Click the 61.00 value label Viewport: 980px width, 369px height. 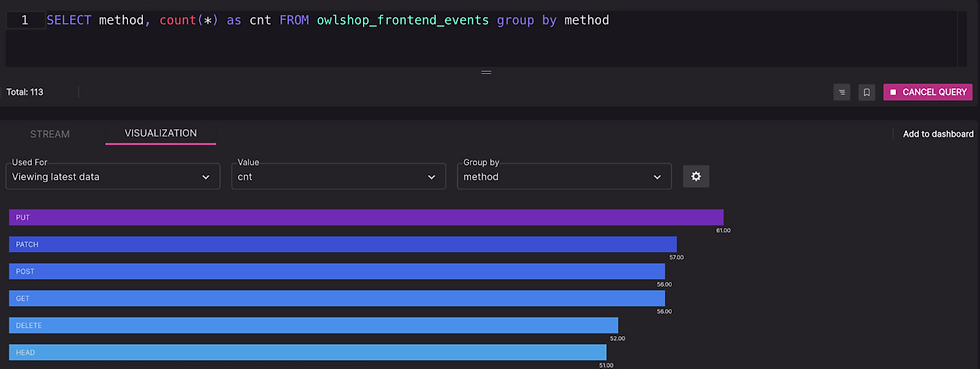click(x=723, y=230)
